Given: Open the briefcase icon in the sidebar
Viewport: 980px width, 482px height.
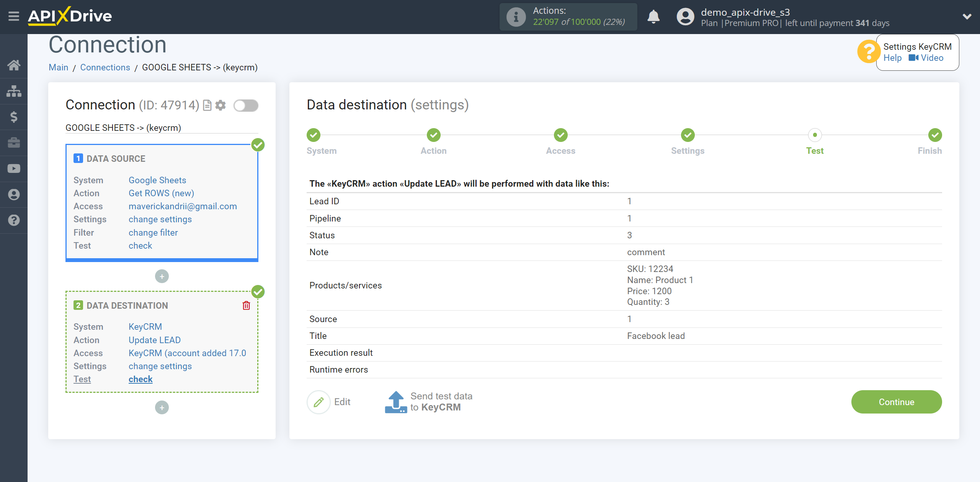Looking at the screenshot, I should [14, 143].
